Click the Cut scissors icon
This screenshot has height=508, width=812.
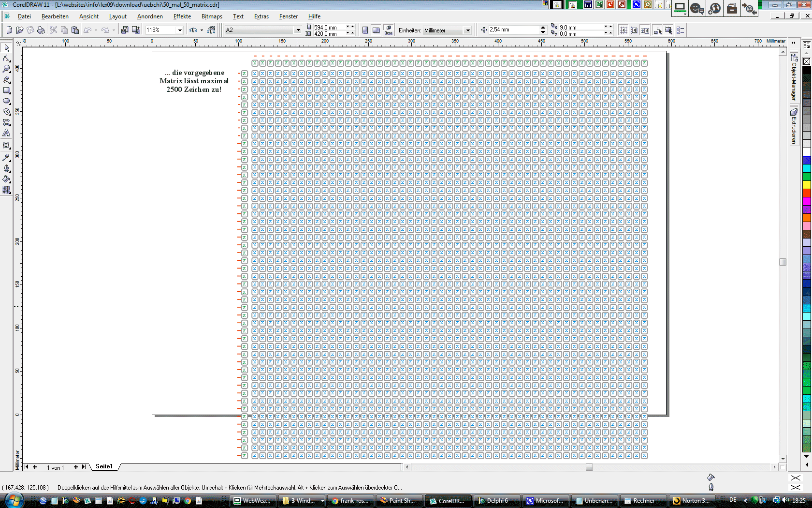(x=54, y=30)
